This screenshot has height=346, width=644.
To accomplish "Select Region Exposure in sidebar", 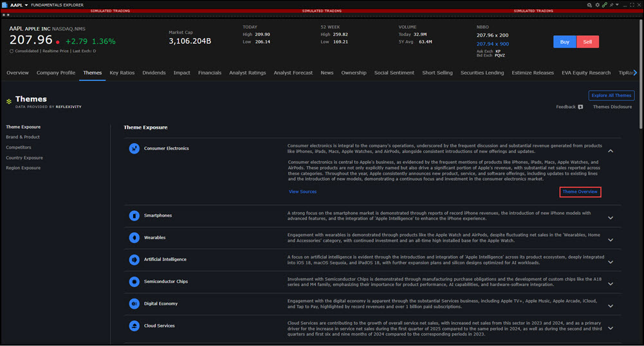I will point(23,168).
